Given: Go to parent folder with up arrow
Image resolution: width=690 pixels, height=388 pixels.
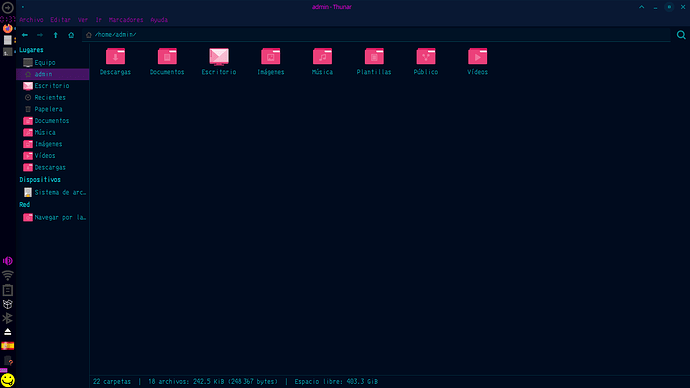Looking at the screenshot, I should pyautogui.click(x=55, y=35).
